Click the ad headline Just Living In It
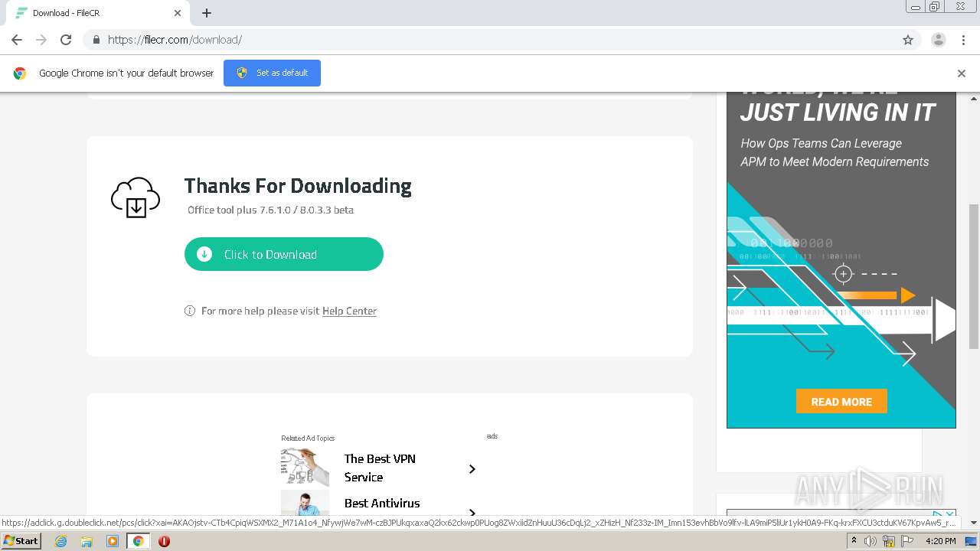Viewport: 980px width, 551px height. point(838,112)
